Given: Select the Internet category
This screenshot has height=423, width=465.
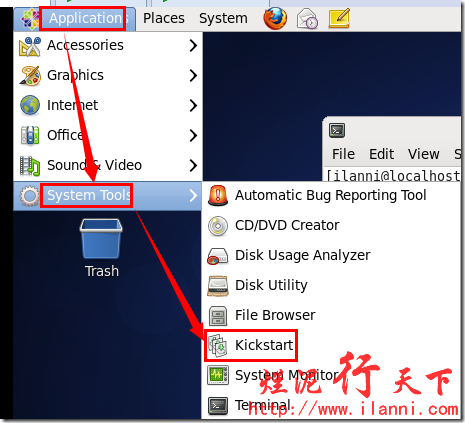Looking at the screenshot, I should point(108,105).
